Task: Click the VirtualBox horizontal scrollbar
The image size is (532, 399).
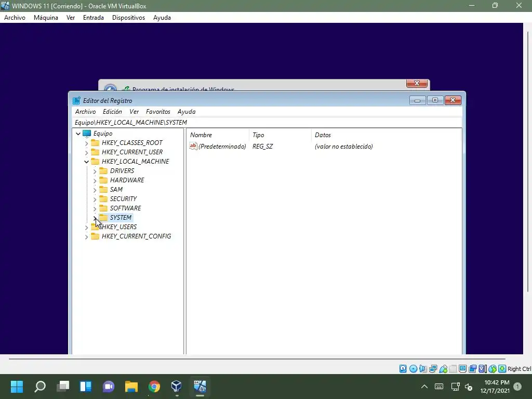Action: (x=257, y=358)
